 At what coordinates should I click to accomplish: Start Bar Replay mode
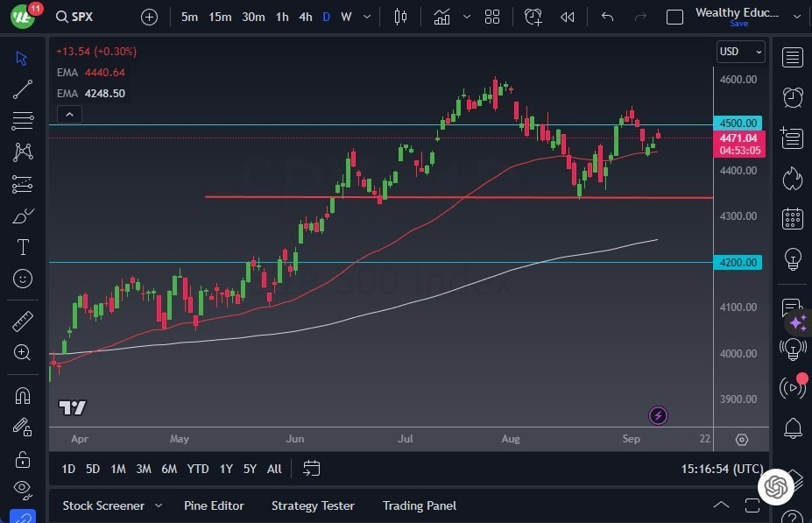(x=566, y=16)
